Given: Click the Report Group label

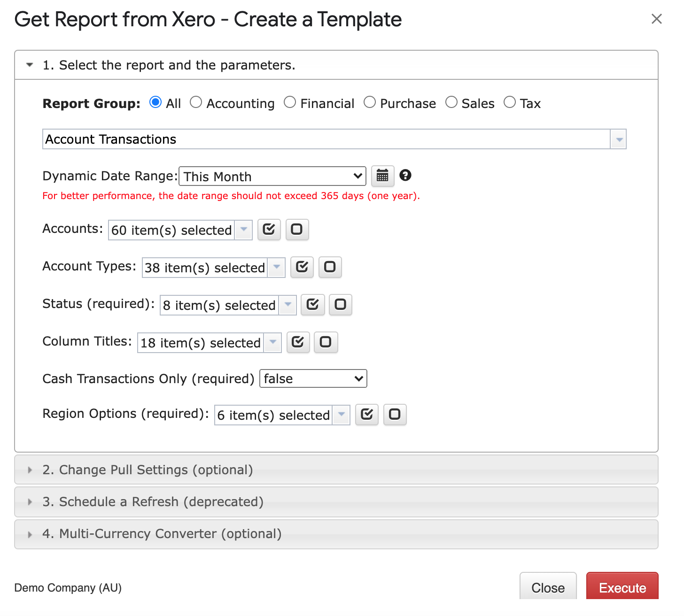Looking at the screenshot, I should tap(92, 103).
